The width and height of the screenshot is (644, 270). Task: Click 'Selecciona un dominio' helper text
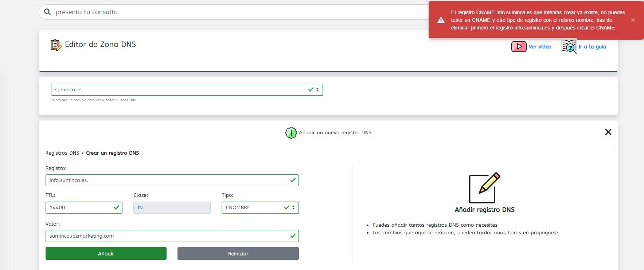93,100
